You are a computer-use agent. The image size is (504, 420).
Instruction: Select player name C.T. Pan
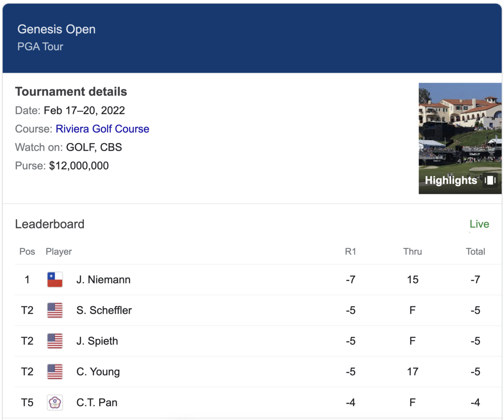point(97,403)
